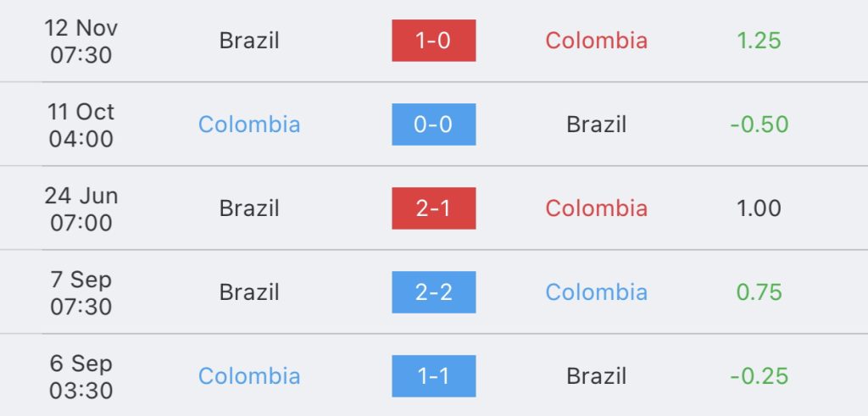
Task: Open the blue 2-2 score badge
Action: [x=433, y=292]
